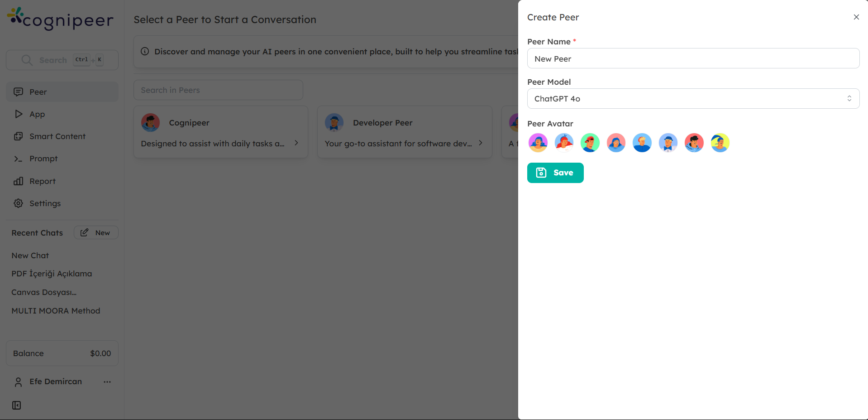Viewport: 868px width, 420px height.
Task: Expand the Cognipeer peer card chevron
Action: (x=296, y=142)
